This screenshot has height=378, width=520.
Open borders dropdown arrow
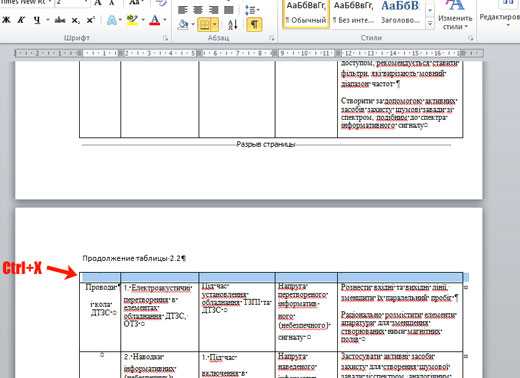pyautogui.click(x=215, y=25)
